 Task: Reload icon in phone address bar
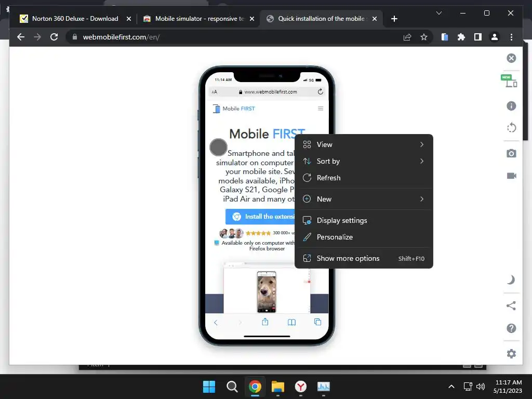point(320,91)
